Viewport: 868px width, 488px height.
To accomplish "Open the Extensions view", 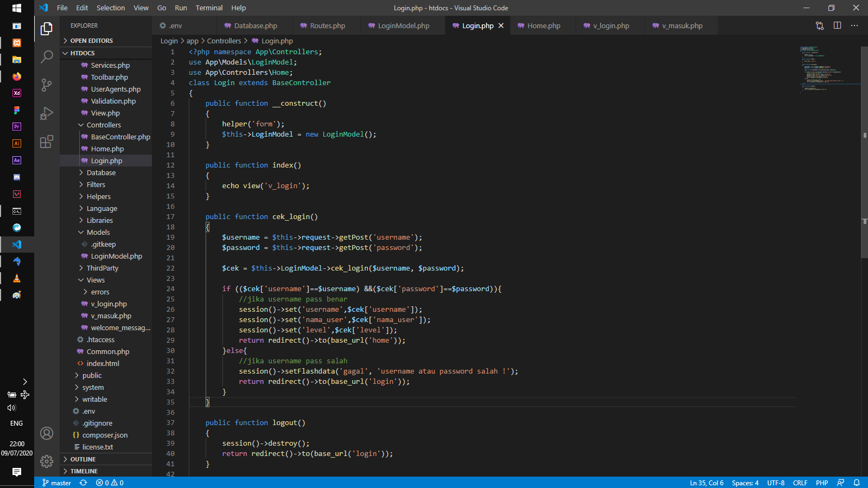I will pyautogui.click(x=46, y=142).
